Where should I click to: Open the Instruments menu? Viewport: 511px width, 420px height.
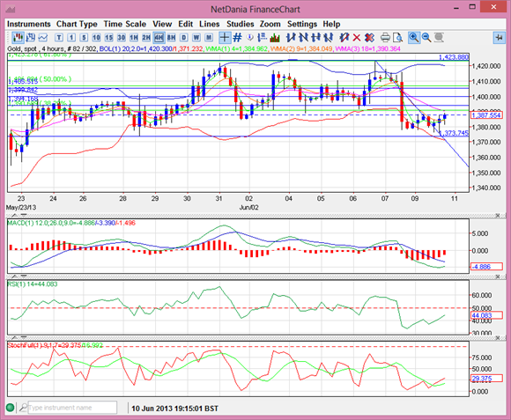click(x=29, y=24)
